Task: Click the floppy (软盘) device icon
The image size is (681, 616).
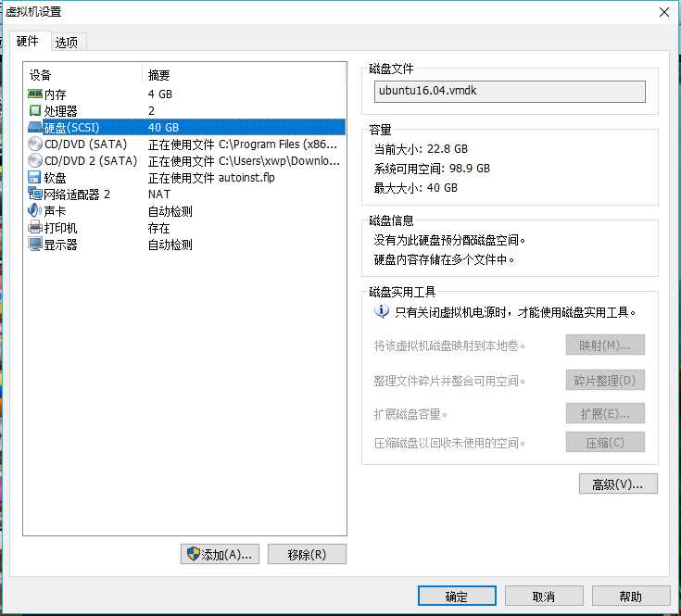Action: 34,177
